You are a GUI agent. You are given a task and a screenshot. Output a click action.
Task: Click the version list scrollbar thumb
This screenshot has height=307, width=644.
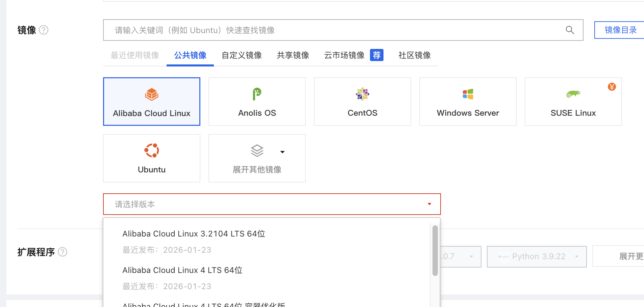click(x=435, y=251)
